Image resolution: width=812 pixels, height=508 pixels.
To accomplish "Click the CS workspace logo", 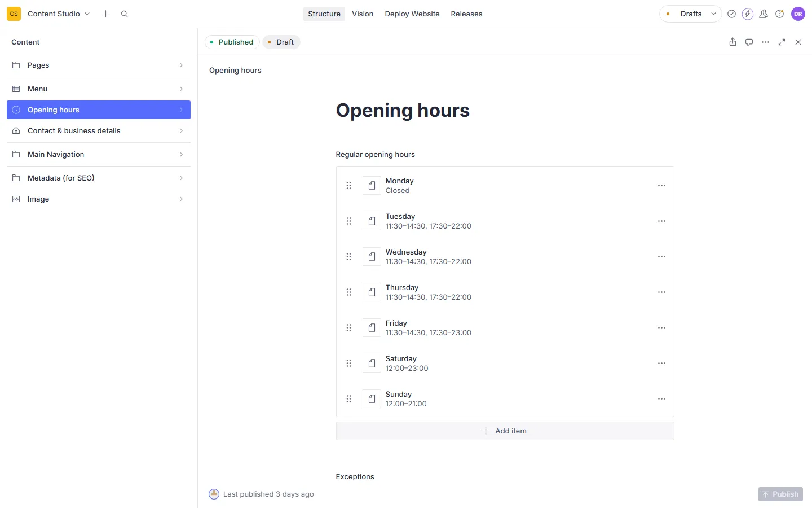I will tap(14, 14).
